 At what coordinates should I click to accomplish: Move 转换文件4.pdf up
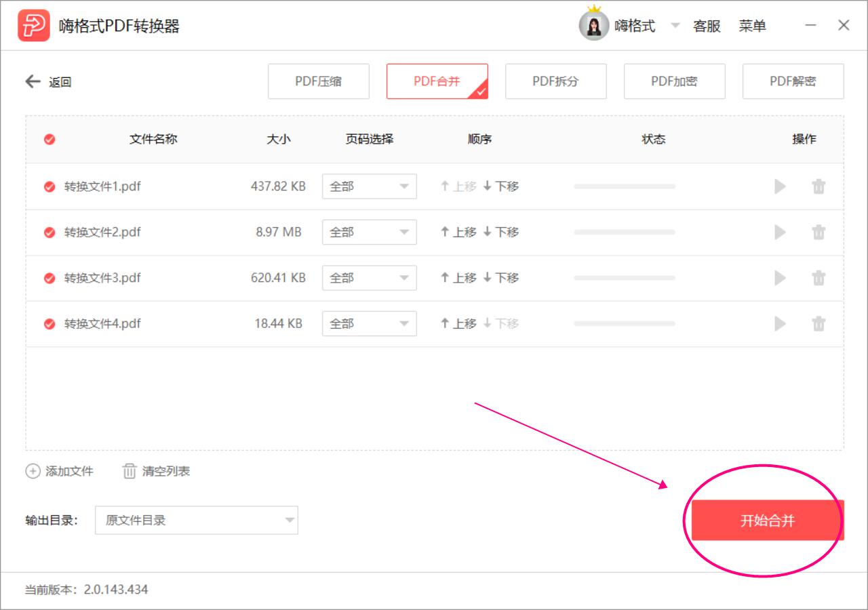coord(458,324)
